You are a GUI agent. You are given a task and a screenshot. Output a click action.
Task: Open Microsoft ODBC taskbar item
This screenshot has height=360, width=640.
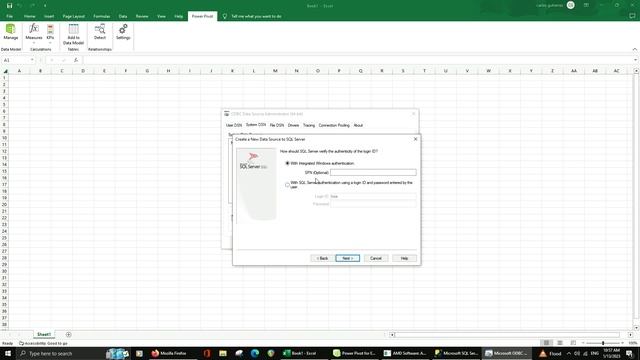507,353
